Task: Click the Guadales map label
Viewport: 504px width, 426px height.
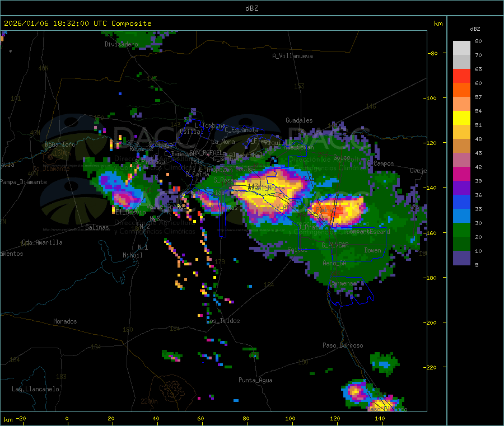Action: 299,120
